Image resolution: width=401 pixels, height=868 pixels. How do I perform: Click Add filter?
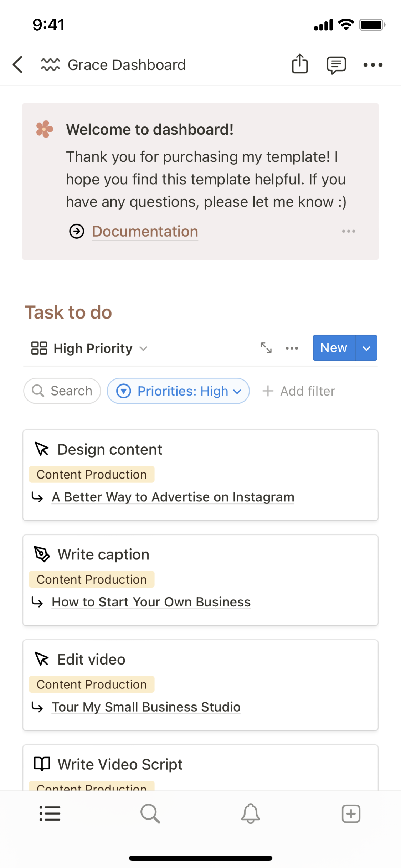pyautogui.click(x=299, y=391)
